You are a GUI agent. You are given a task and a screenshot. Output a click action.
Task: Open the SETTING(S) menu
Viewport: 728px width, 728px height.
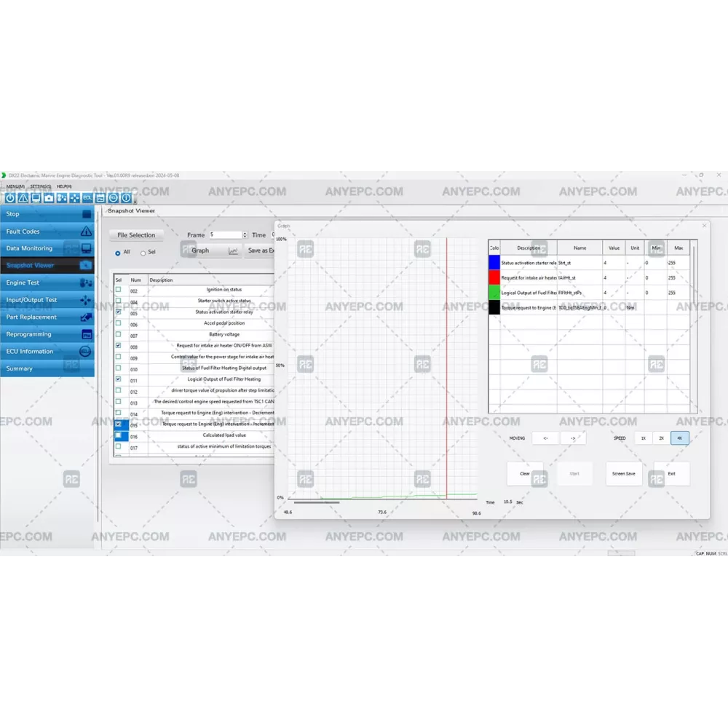[41, 186]
